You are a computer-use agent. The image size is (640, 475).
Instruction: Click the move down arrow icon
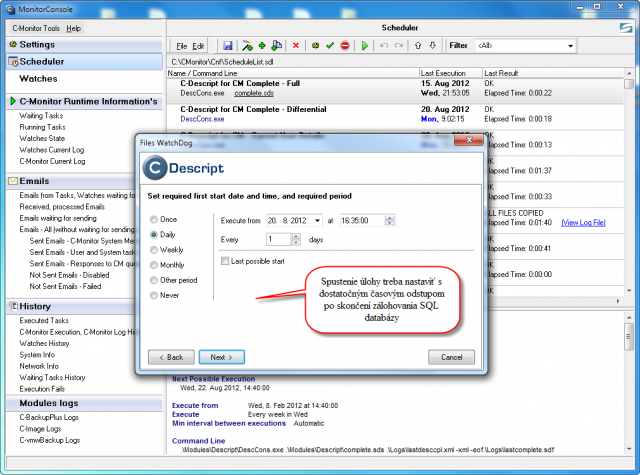click(x=433, y=46)
